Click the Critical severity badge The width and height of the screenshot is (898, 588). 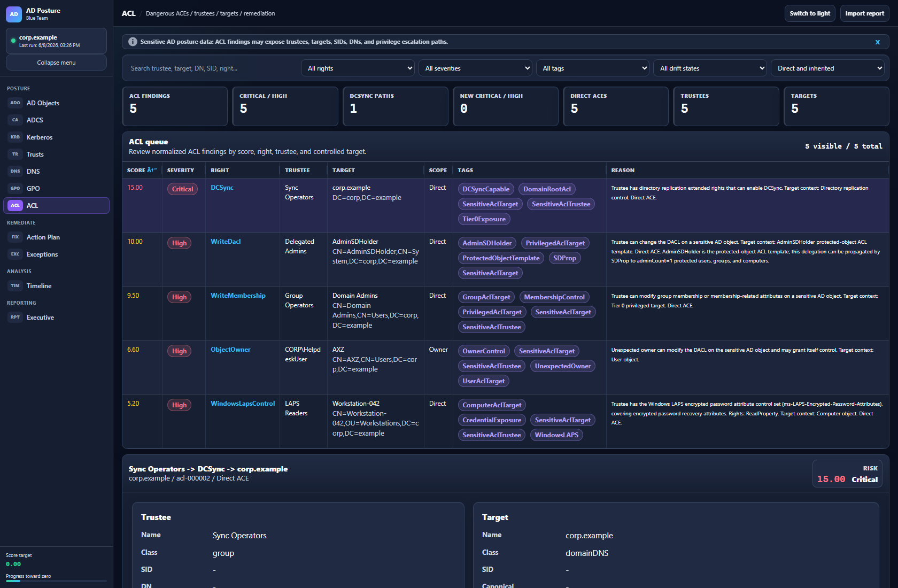[x=182, y=189]
